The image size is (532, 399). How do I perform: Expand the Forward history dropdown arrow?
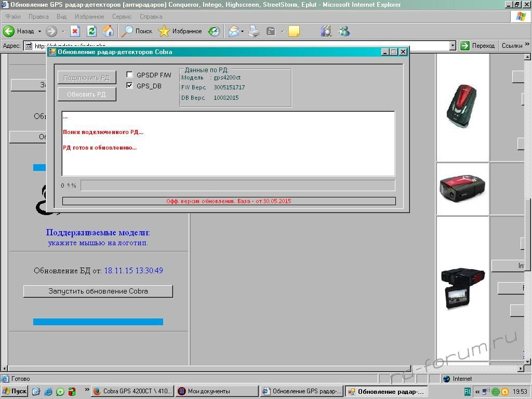(x=63, y=31)
